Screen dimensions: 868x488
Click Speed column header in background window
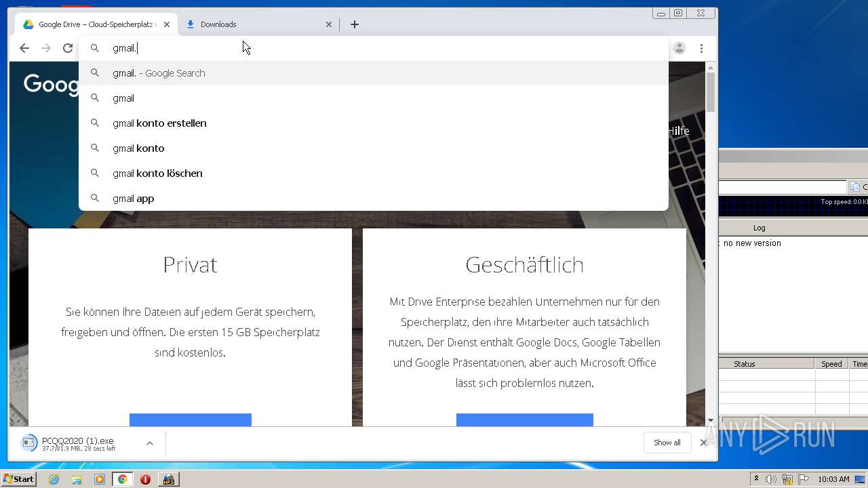click(x=831, y=364)
